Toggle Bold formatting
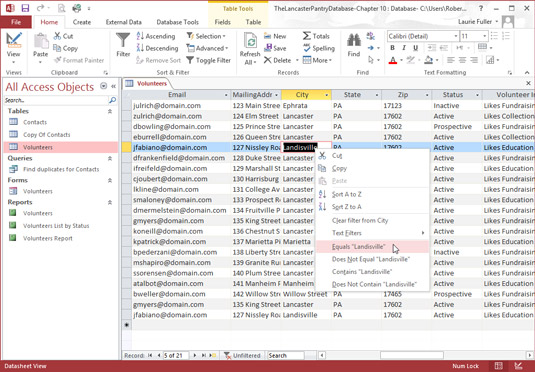Screen dimensions: 535x372 (x=392, y=48)
